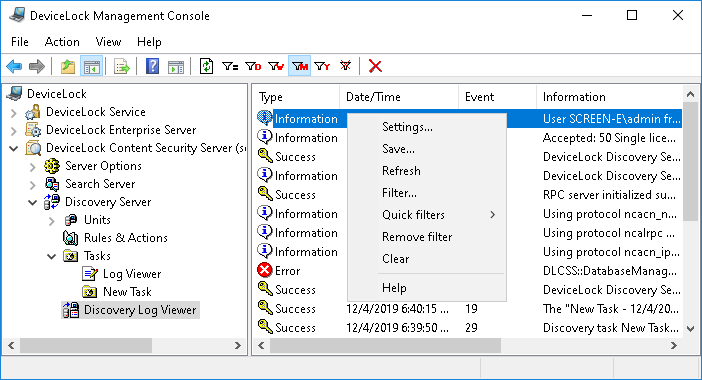Click the Show/Hide action pane icon
The width and height of the screenshot is (702, 380).
click(x=176, y=67)
